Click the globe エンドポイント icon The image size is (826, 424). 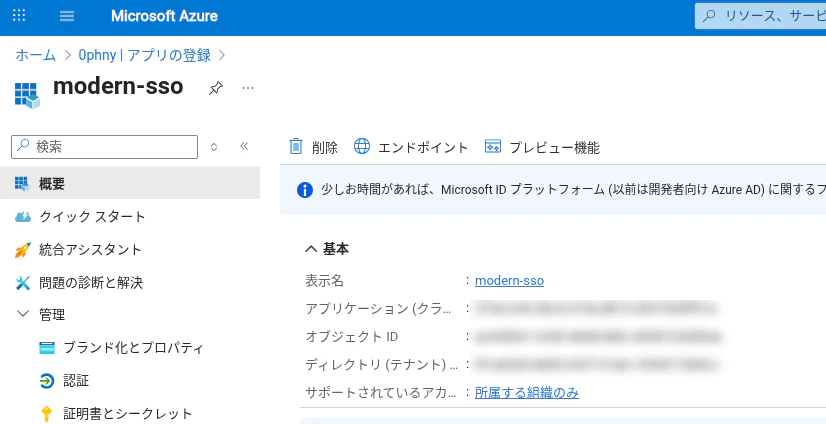[362, 146]
